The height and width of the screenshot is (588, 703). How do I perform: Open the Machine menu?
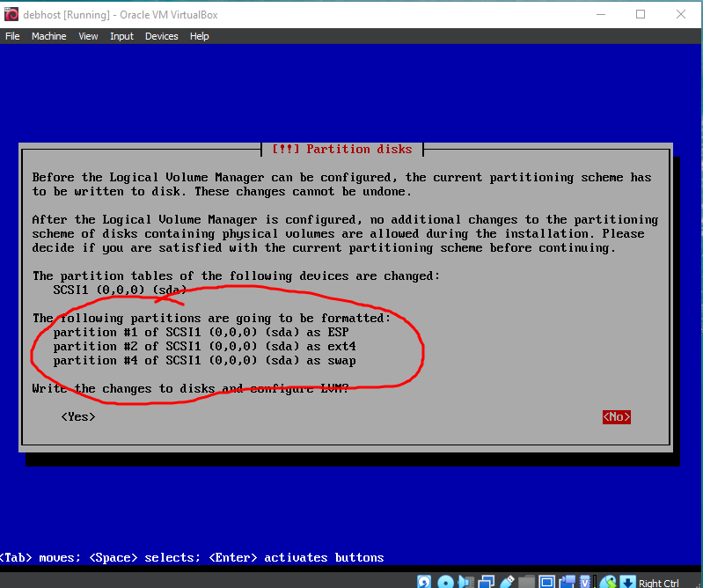coord(48,36)
